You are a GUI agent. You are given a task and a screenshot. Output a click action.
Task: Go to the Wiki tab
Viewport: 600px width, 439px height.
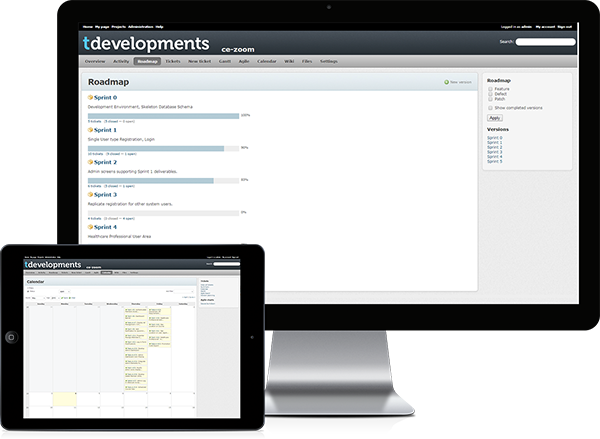point(289,61)
